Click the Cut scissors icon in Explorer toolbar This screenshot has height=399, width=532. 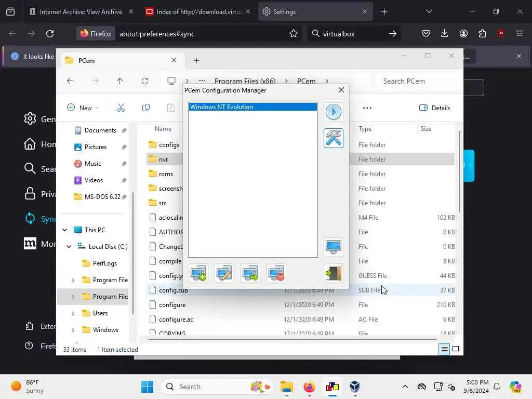[121, 108]
